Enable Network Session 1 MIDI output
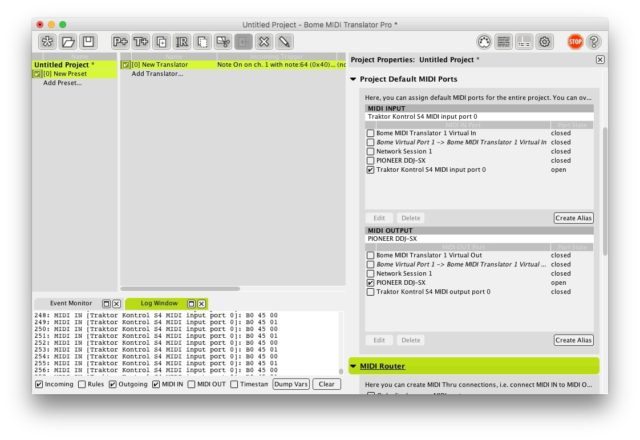Viewport: 640px width, 440px height. click(370, 273)
